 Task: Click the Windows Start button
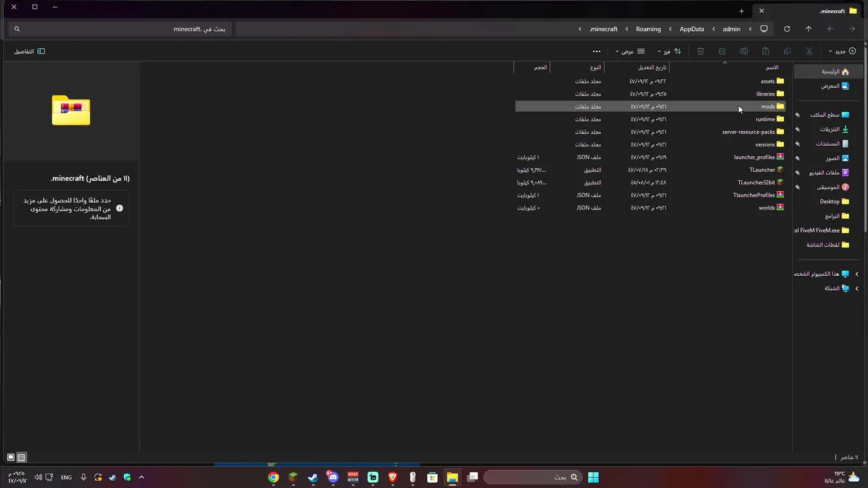coord(593,477)
